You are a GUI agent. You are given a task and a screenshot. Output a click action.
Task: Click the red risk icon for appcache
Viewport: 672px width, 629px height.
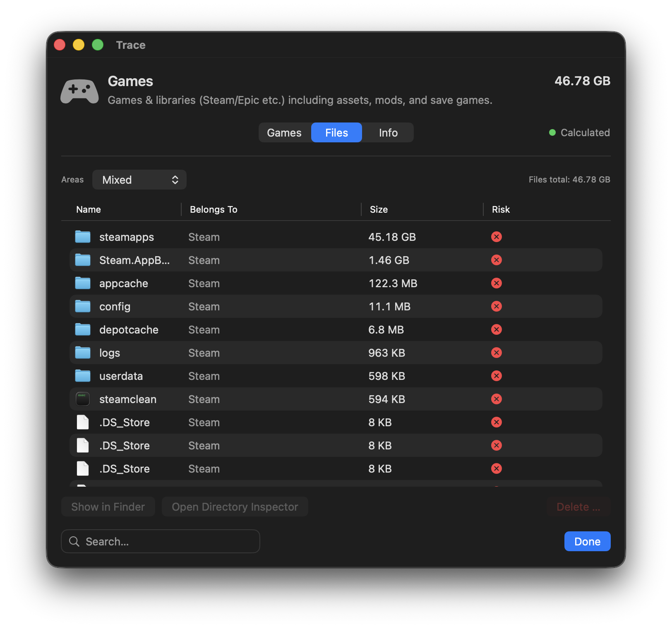[496, 283]
